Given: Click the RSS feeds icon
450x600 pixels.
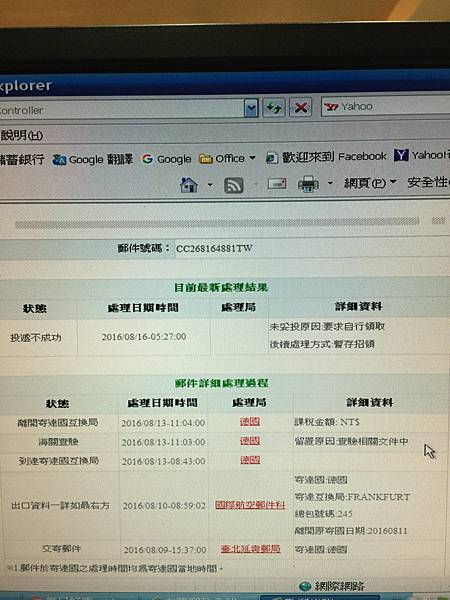Looking at the screenshot, I should coord(233,185).
